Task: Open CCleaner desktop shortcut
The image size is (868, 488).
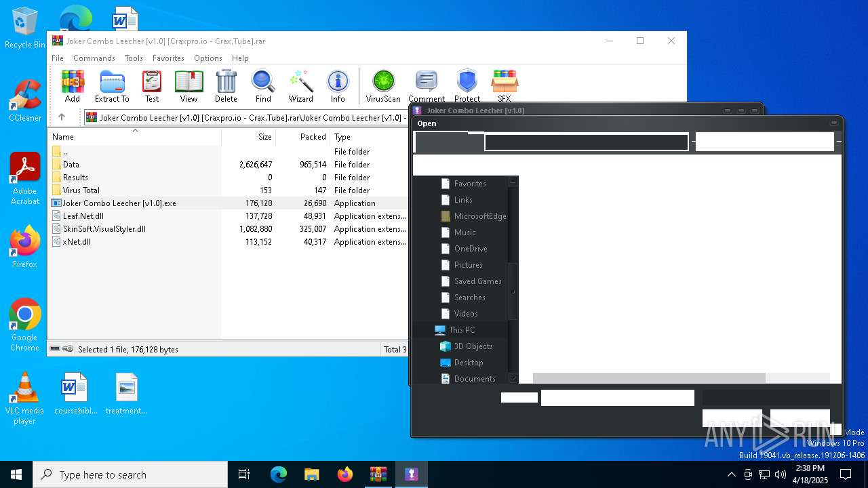Action: pyautogui.click(x=24, y=102)
